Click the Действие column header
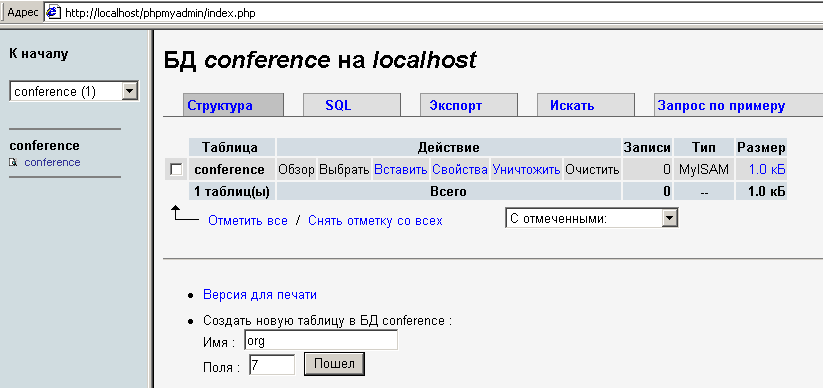The image size is (823, 388). coord(449,147)
